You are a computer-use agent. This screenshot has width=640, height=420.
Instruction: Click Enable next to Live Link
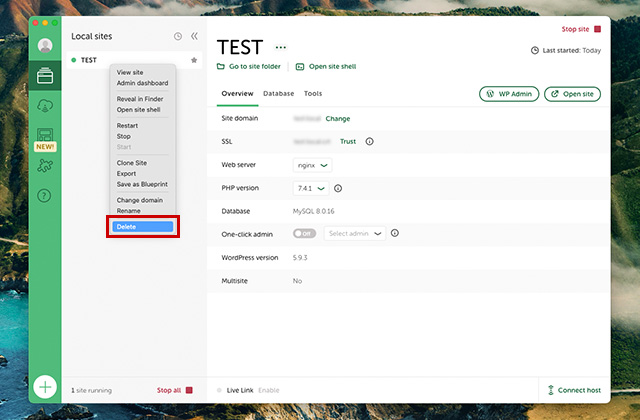pos(269,390)
